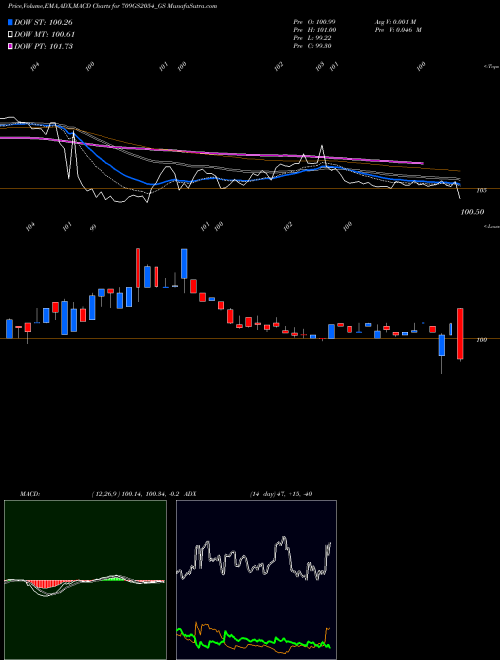Click the red MACD histogram bars
500x660 pixels.
click(43, 585)
